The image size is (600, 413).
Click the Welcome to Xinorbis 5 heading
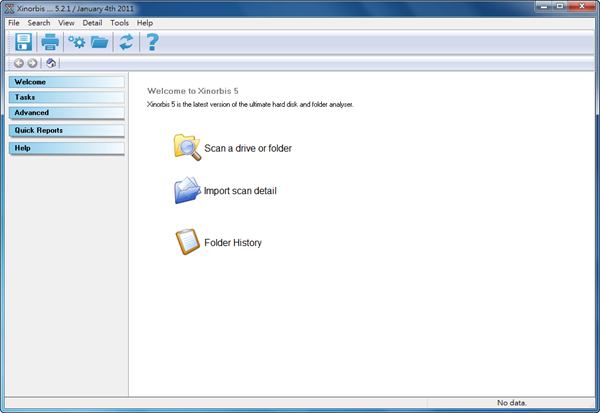(193, 91)
